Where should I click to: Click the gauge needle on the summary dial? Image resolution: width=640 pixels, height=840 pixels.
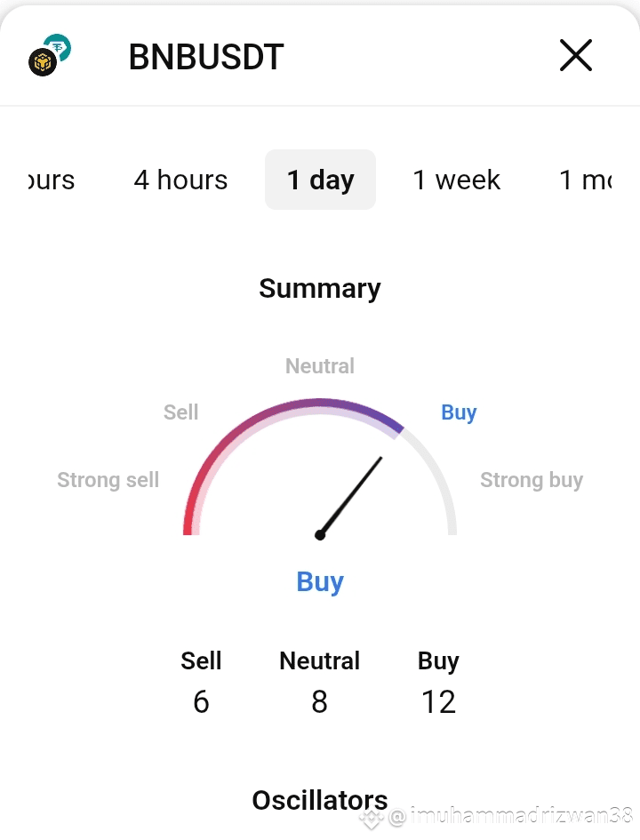(350, 497)
